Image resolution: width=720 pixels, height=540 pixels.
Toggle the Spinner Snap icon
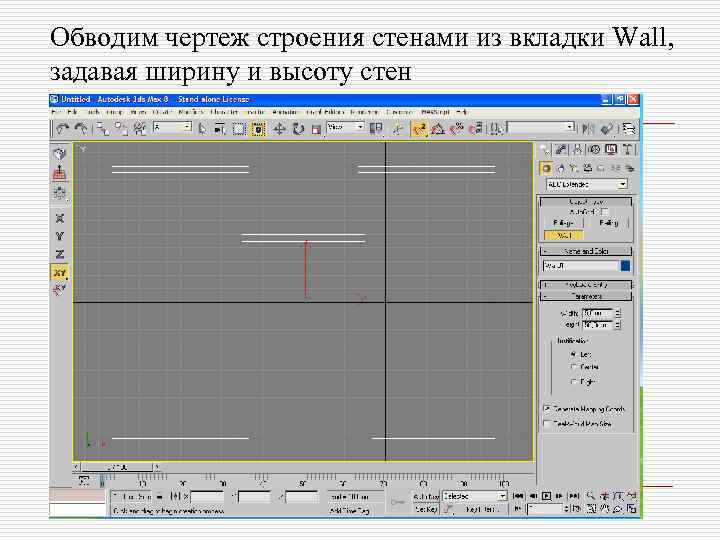coord(475,129)
